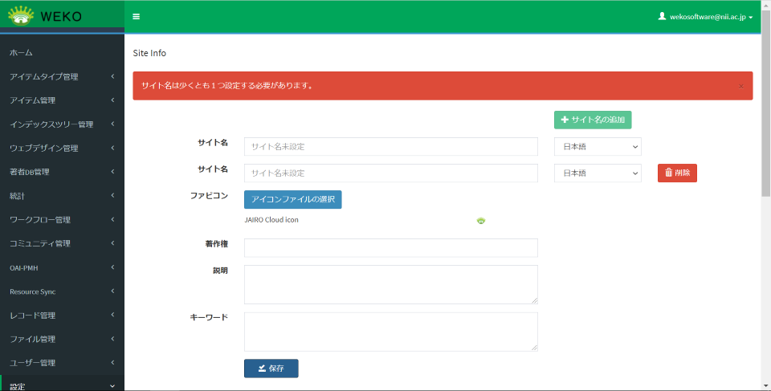Open ホーム in the sidebar
Image resolution: width=771 pixels, height=391 pixels.
click(62, 53)
